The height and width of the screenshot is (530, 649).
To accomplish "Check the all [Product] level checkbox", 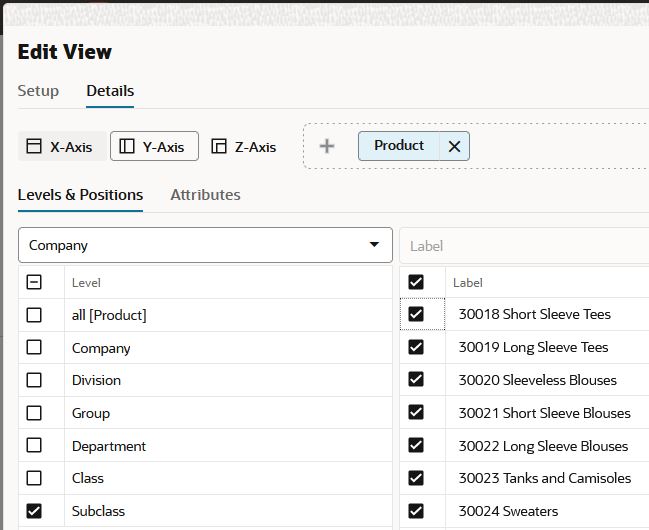I will pyautogui.click(x=34, y=315).
